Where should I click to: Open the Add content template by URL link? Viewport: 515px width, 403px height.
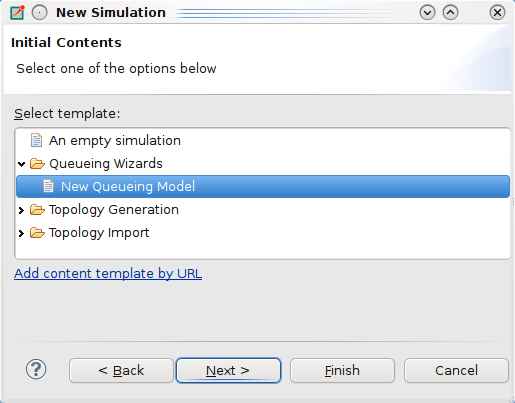click(108, 273)
